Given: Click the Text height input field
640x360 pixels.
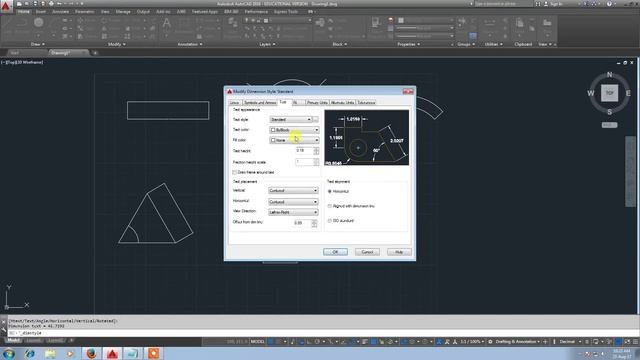Looking at the screenshot, I should (304, 151).
